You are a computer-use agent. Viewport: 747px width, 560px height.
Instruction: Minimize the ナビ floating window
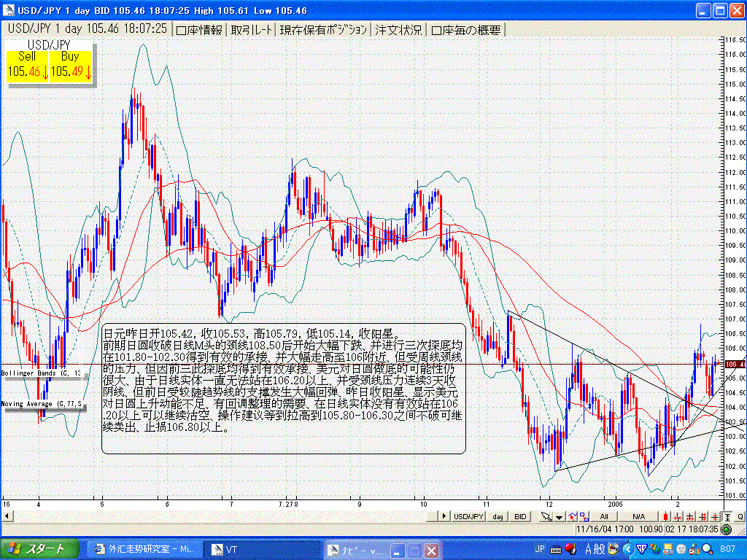(399, 551)
